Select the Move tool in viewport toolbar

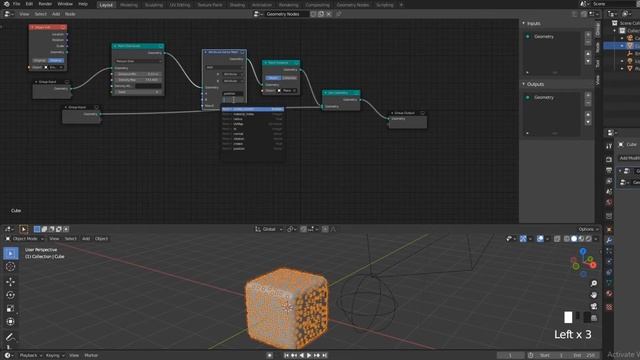coord(11,282)
